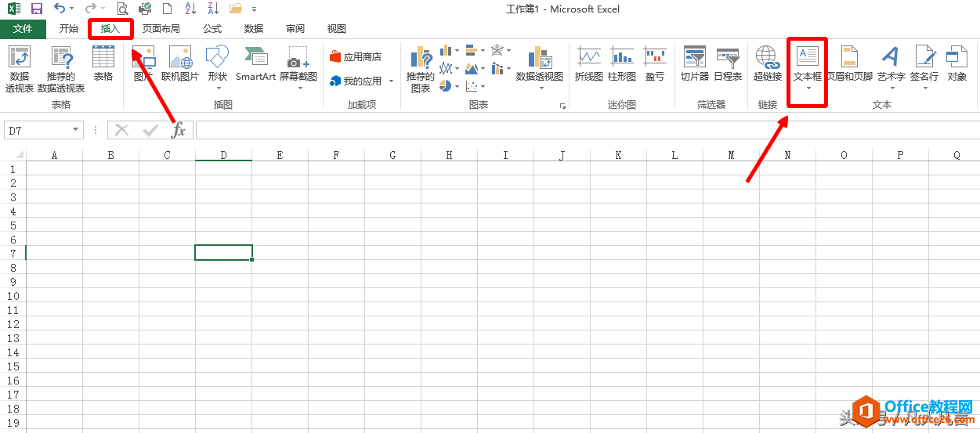980x433 pixels.
Task: Expand Customize Quick Access Toolbar dropdown
Action: click(x=255, y=9)
